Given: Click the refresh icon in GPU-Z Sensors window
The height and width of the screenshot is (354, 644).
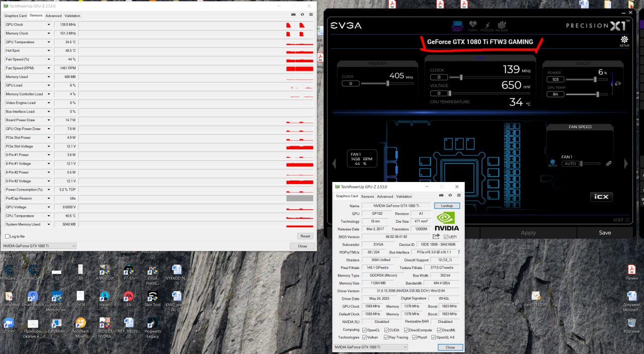Looking at the screenshot, I should coord(302,15).
